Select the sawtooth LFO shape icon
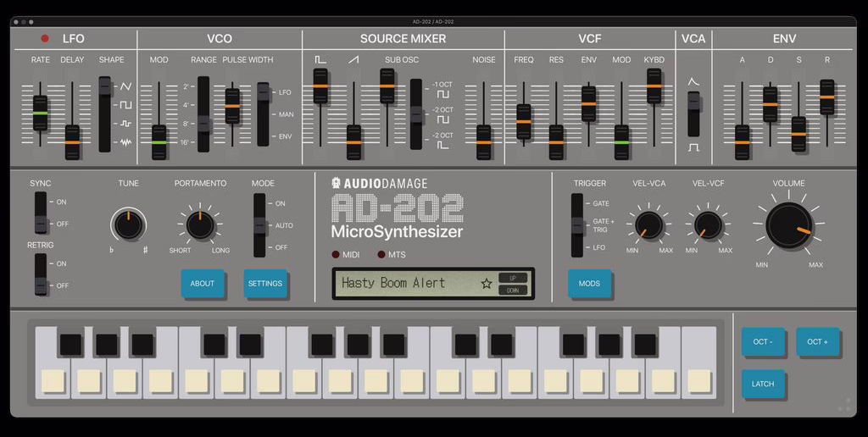The width and height of the screenshot is (868, 437). [126, 87]
